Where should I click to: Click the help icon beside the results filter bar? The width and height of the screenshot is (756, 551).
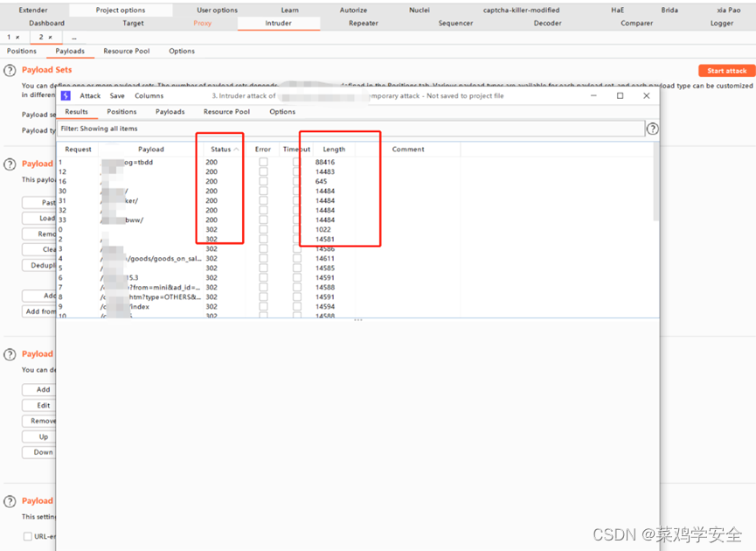652,128
